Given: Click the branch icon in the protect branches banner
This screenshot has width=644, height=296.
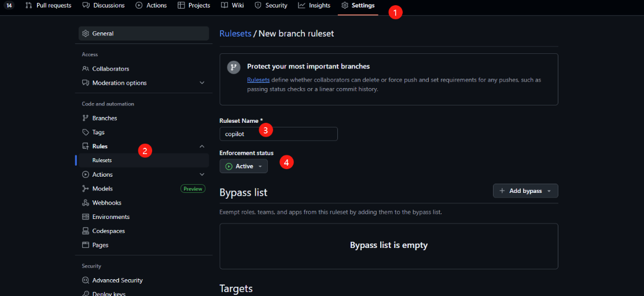Looking at the screenshot, I should click(234, 67).
